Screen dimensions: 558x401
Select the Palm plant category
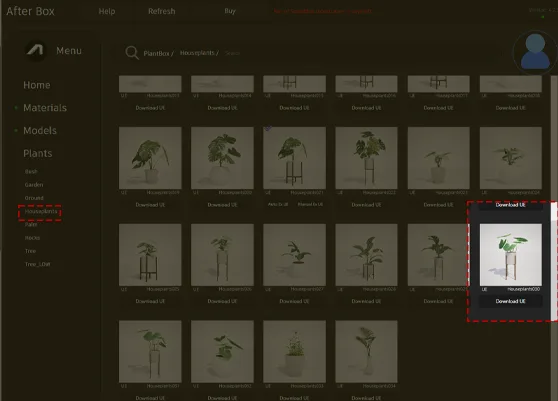31,225
